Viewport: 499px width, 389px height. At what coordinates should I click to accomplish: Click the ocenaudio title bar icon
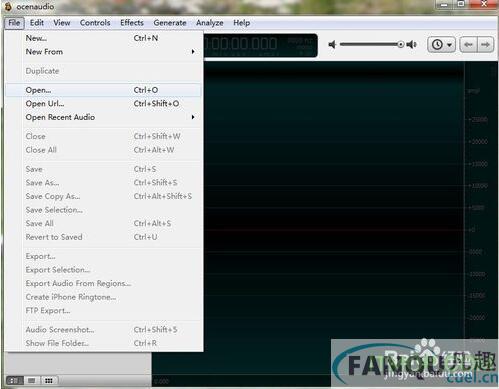(8, 6)
